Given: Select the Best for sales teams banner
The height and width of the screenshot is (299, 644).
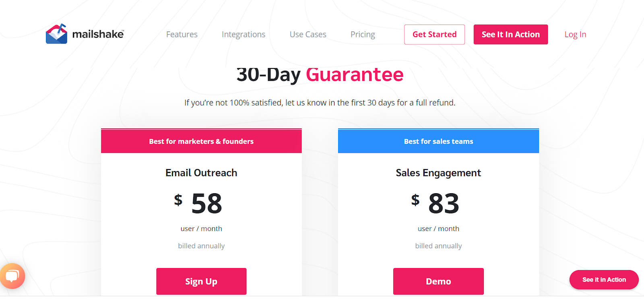Looking at the screenshot, I should [438, 141].
